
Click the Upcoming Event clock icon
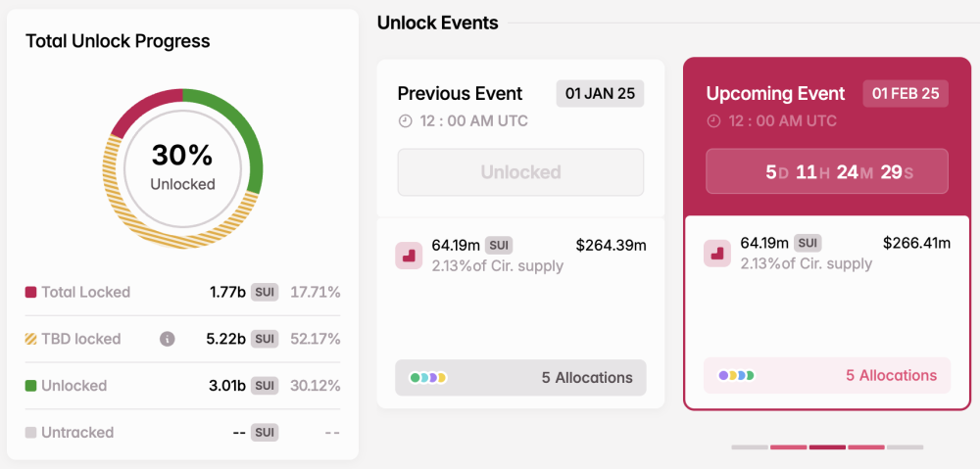tap(713, 121)
